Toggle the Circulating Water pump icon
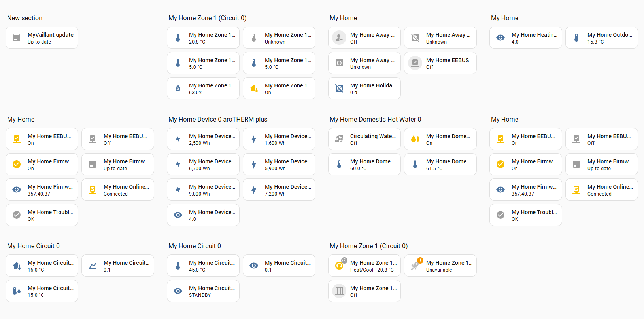This screenshot has width=644, height=319. (x=339, y=139)
